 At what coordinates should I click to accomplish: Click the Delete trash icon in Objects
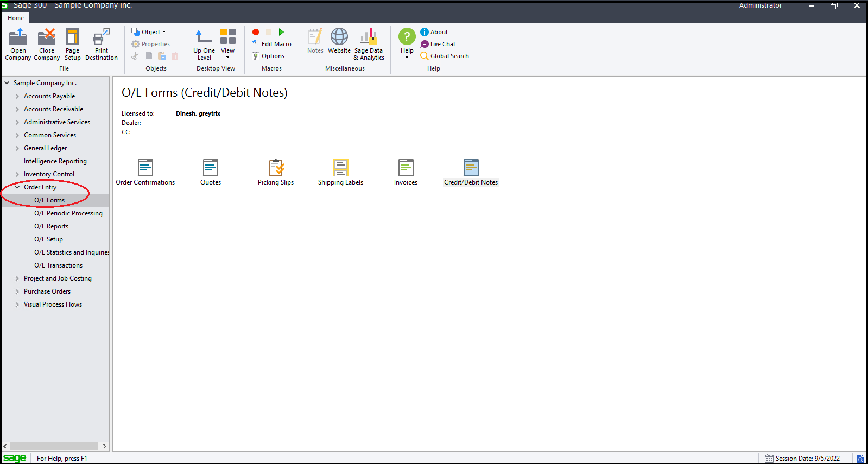175,56
